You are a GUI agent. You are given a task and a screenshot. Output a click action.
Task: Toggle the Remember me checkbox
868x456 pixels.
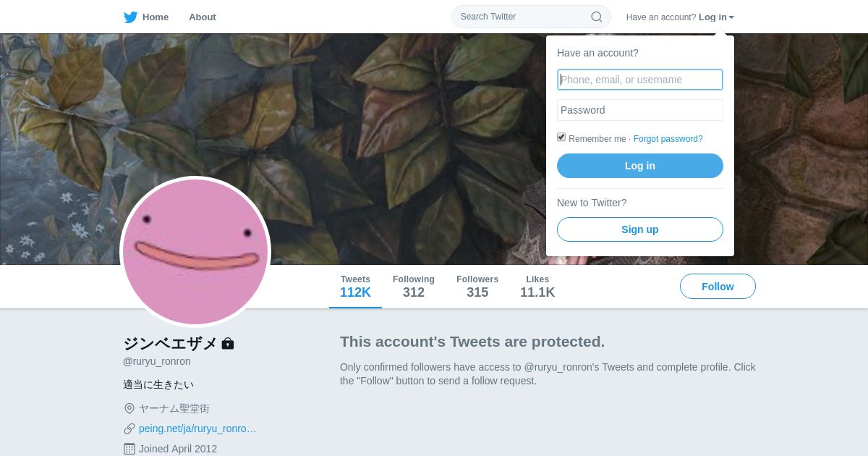[561, 138]
